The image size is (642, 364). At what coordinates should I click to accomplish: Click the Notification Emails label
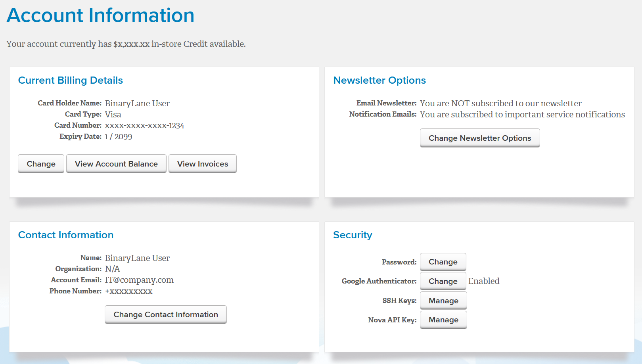coord(383,114)
